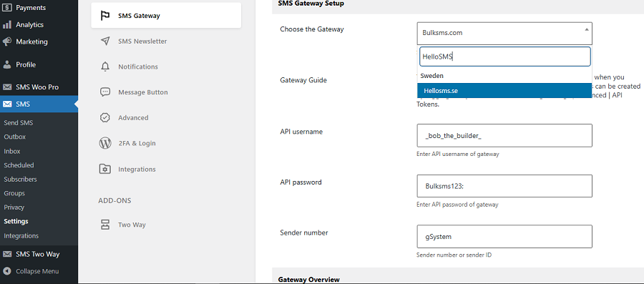Viewport: 644px width, 284px height.
Task: Click the Integrations folder gear icon
Action: pyautogui.click(x=105, y=169)
